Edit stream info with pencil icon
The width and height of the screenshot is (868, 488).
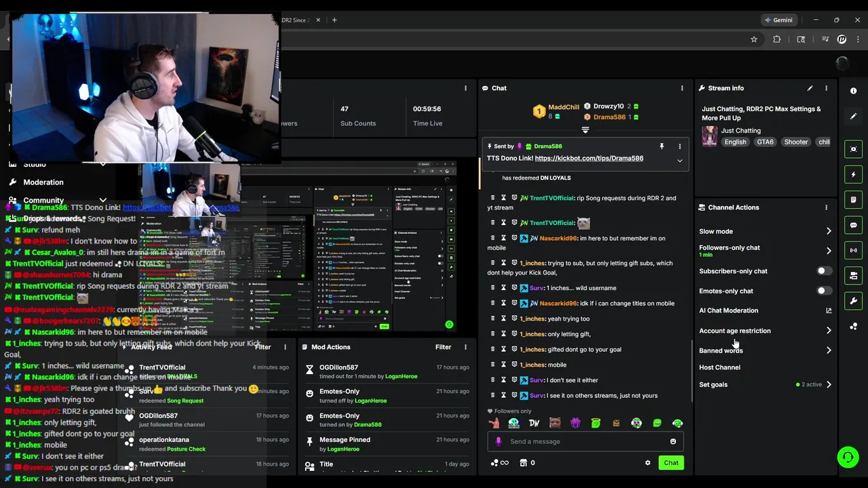click(810, 88)
